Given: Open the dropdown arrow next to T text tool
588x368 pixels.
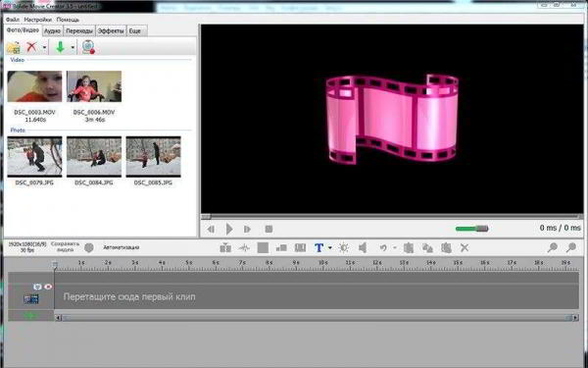Looking at the screenshot, I should [x=330, y=248].
